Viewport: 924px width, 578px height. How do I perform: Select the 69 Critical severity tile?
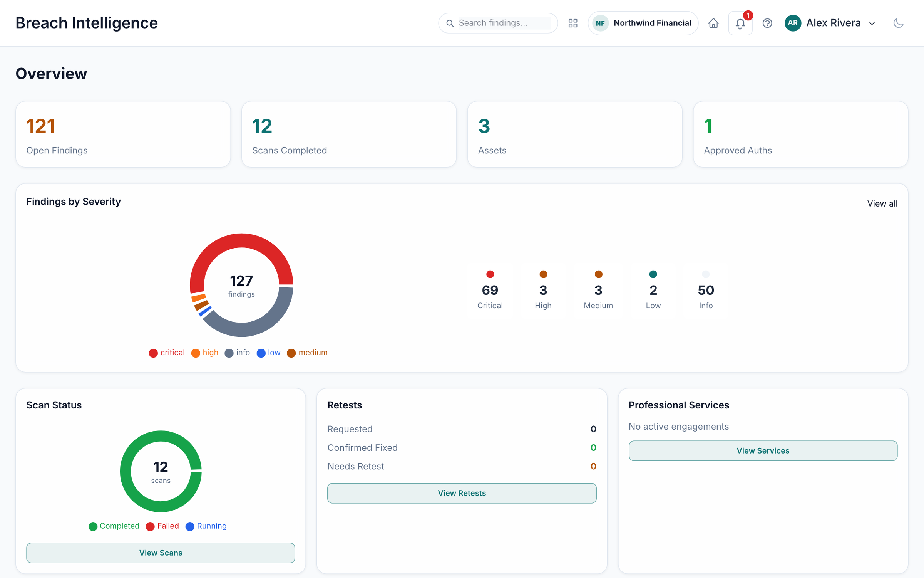pos(490,291)
